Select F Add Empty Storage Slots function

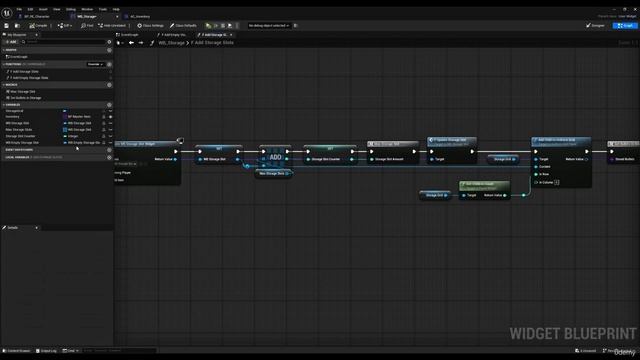[x=29, y=78]
